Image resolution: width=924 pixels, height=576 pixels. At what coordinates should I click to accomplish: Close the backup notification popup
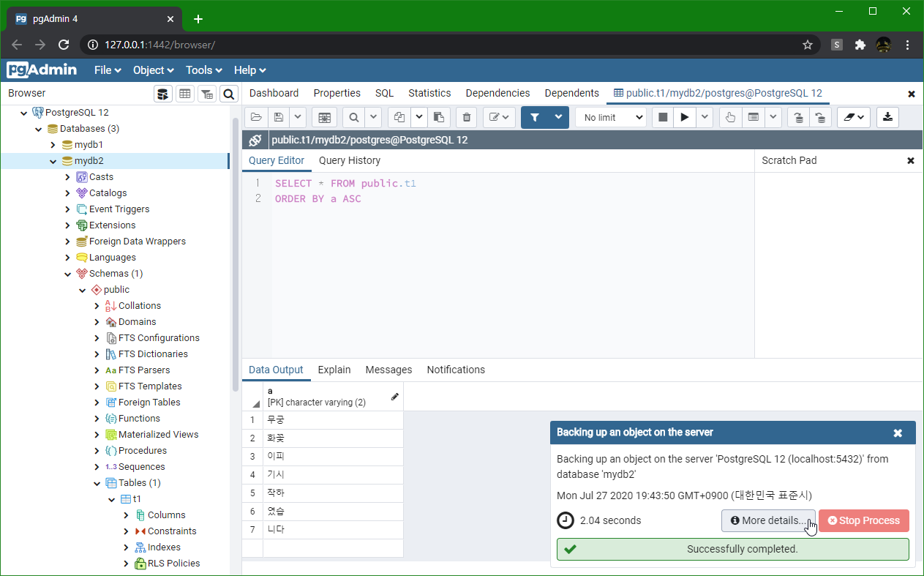[898, 433]
